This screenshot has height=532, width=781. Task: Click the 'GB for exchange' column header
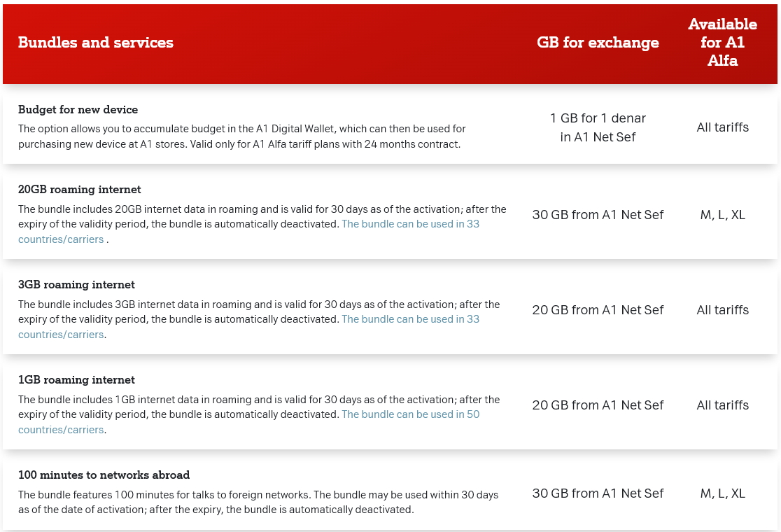pos(598,43)
